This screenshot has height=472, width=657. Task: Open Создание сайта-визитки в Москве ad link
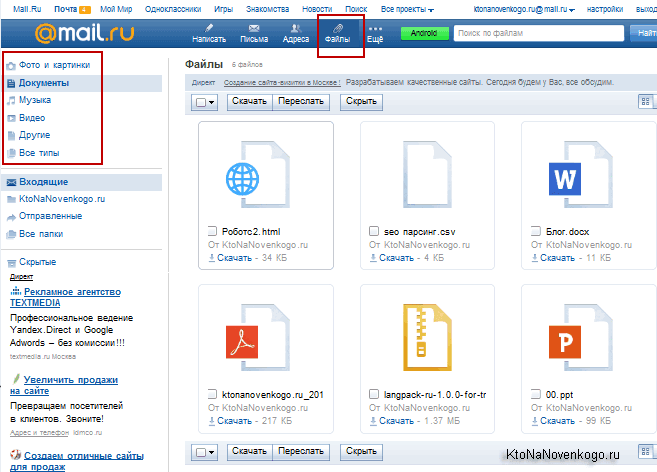tap(282, 83)
